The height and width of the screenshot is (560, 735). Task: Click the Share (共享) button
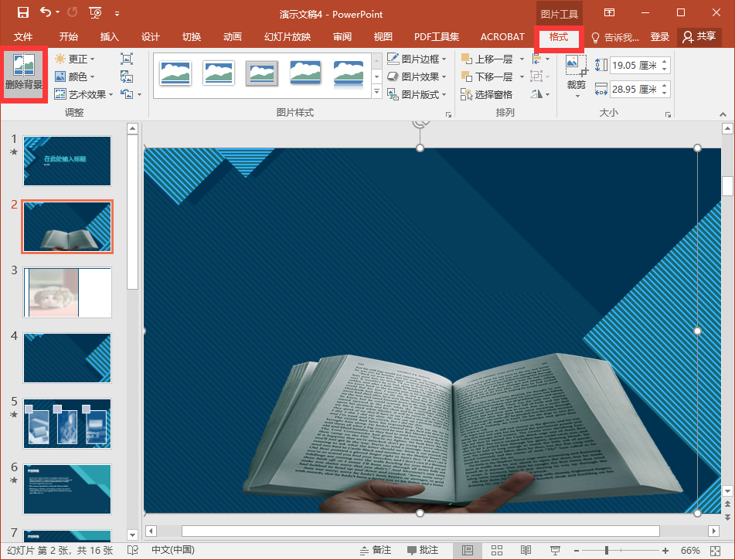coord(699,37)
